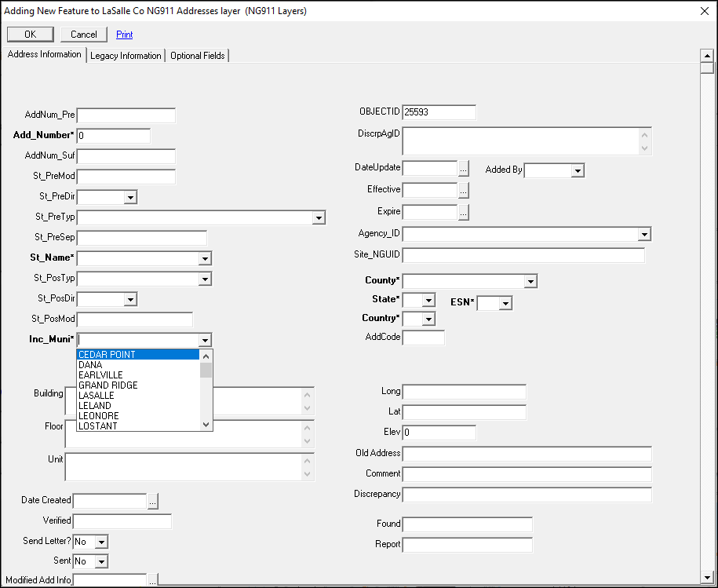Pick LOSTANT from the list
Viewport: 718px width, 588px height.
coord(138,425)
